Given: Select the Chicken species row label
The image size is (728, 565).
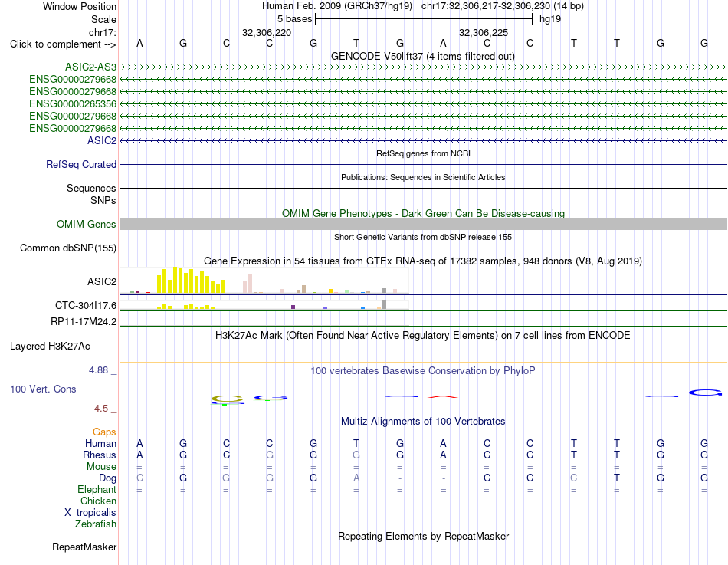Looking at the screenshot, I should coord(98,501).
